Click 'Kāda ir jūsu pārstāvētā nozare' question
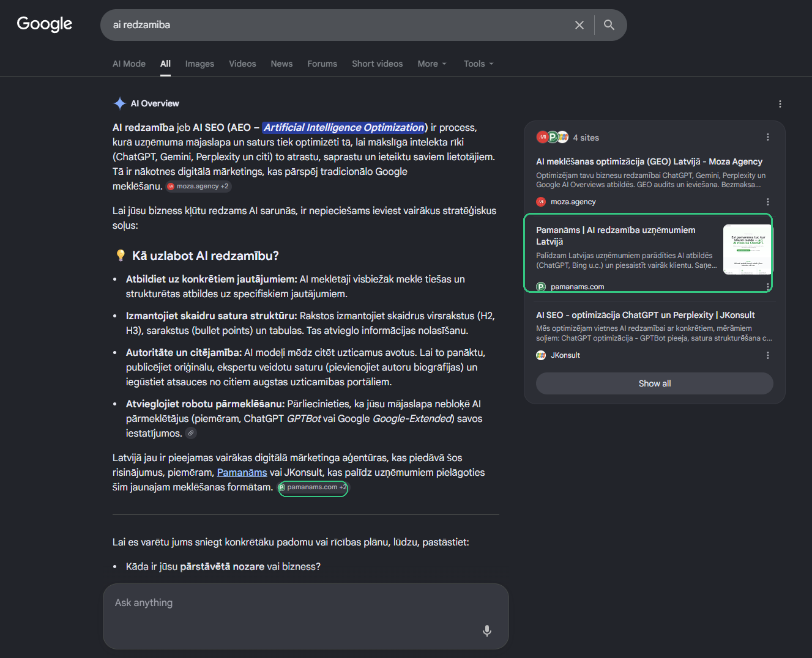Viewport: 812px width, 658px height. pyautogui.click(x=223, y=567)
